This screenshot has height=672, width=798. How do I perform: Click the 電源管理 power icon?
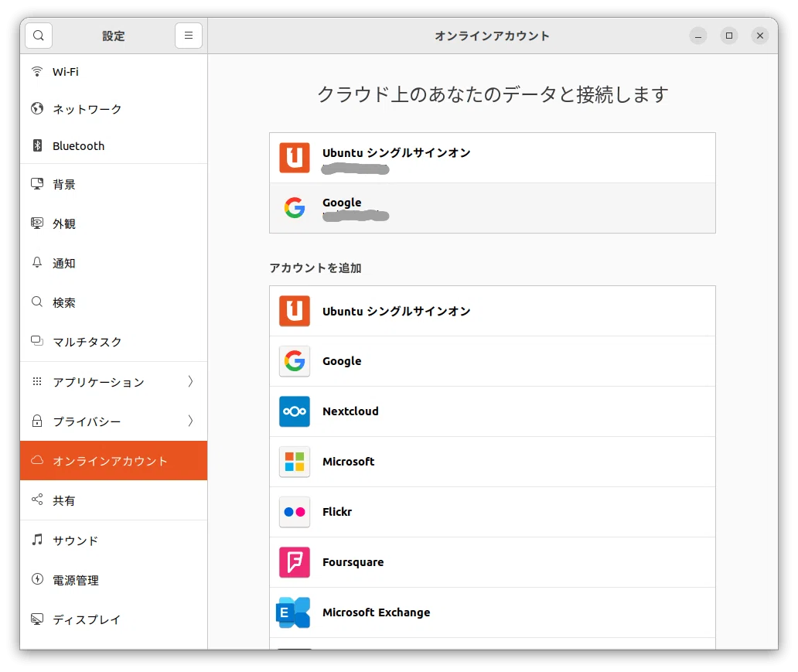pyautogui.click(x=37, y=579)
